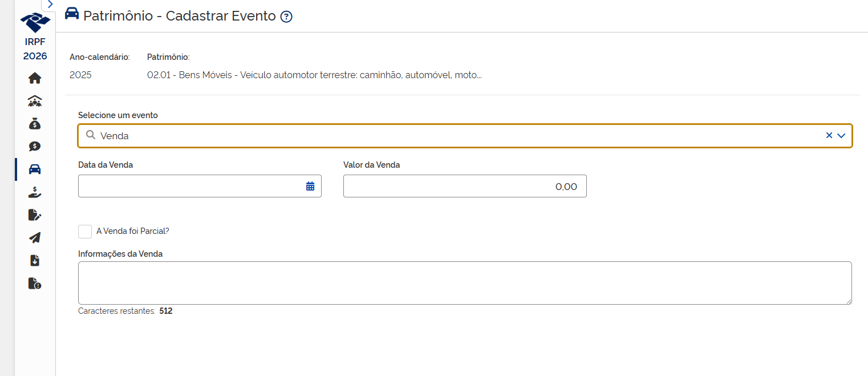Select the Patrimônio car icon in sidebar
Image resolution: width=868 pixels, height=376 pixels.
tap(34, 169)
